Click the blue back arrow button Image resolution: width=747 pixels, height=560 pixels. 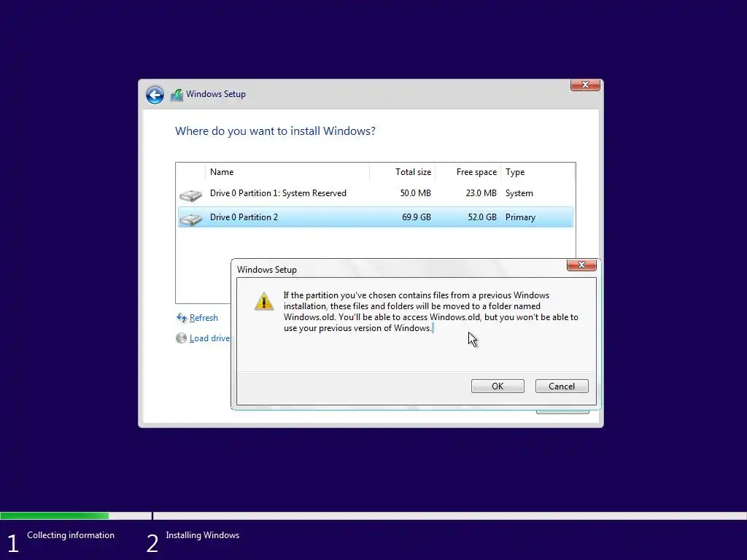click(155, 95)
